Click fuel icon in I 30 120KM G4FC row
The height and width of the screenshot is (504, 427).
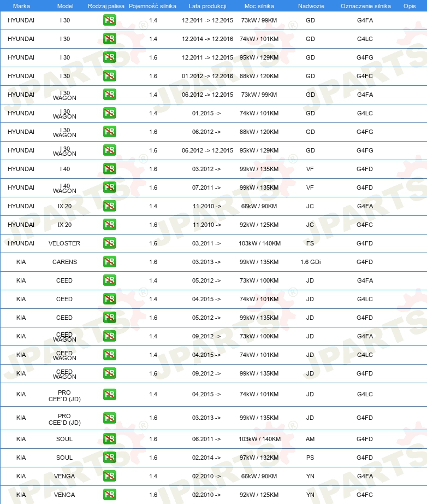point(109,76)
